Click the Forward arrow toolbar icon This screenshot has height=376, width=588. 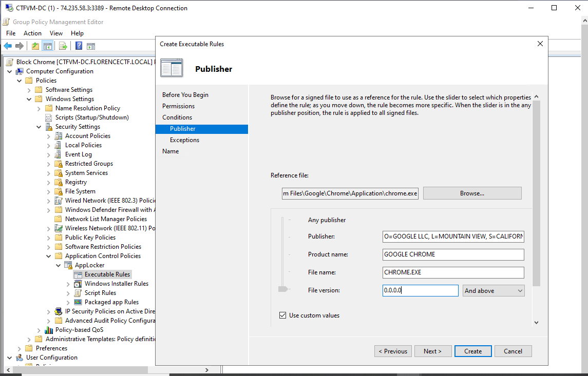(20, 46)
